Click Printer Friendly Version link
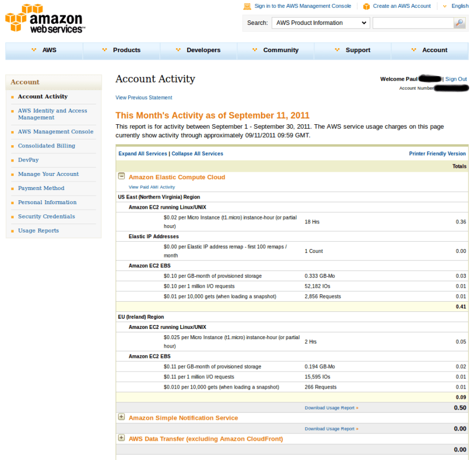This screenshot has height=460, width=476. 437,154
